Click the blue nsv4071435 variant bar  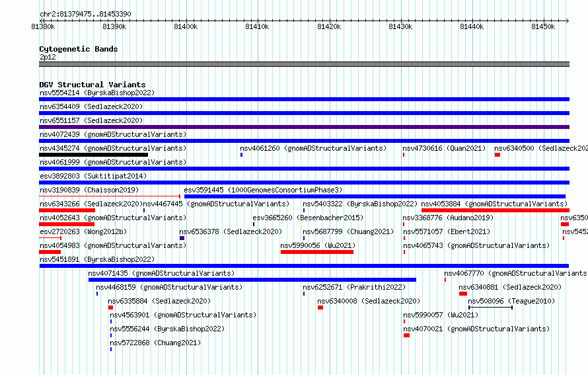(252, 280)
